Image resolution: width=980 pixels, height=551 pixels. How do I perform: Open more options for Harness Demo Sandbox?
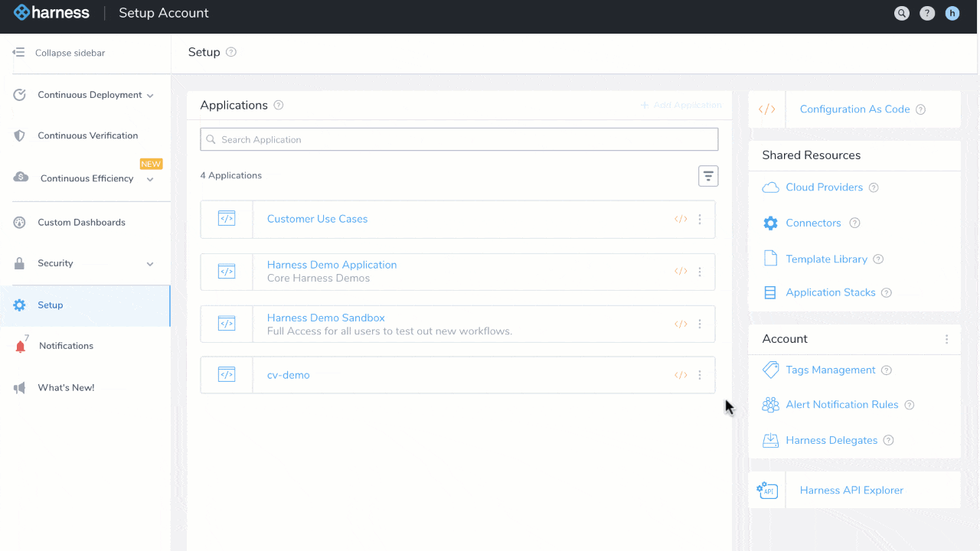(x=700, y=324)
